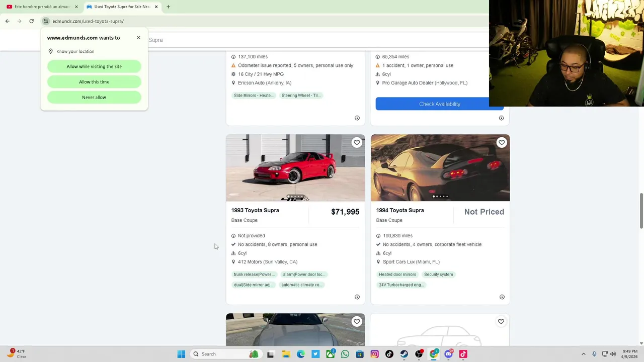Viewport: 644px width, 362px height.
Task: Close the Used Toyota Supra tab
Action: tap(156, 7)
